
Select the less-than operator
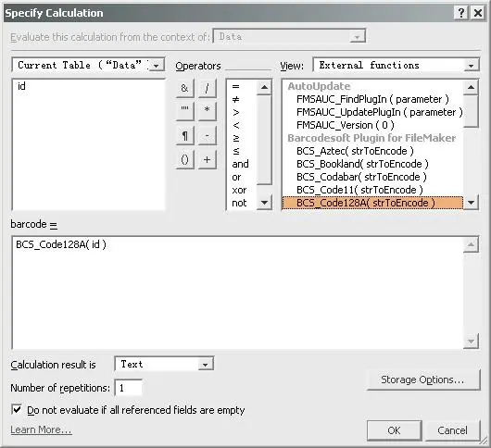pos(236,126)
